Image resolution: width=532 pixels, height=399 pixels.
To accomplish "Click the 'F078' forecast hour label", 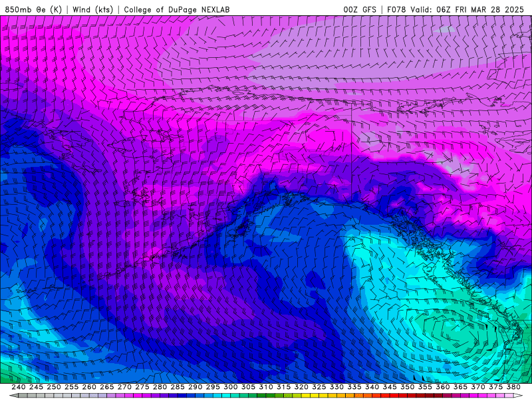I will [x=396, y=9].
